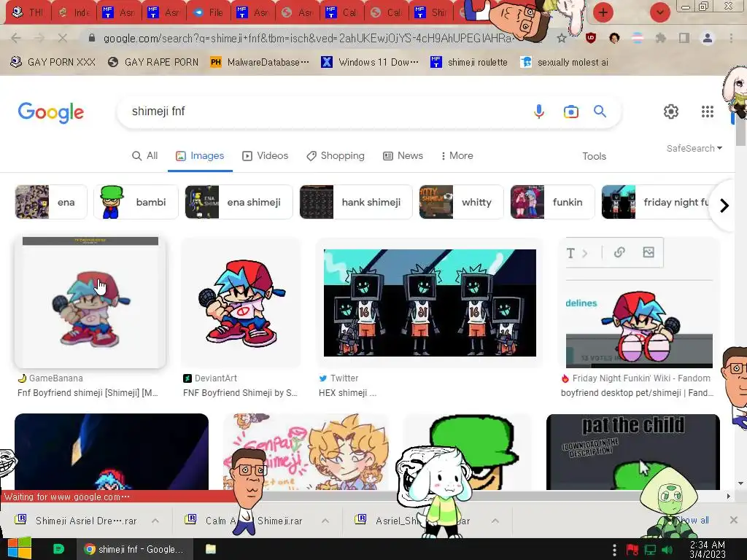
Task: Open boyfriend desktop pet/shimeji Fandom link
Action: tap(638, 393)
